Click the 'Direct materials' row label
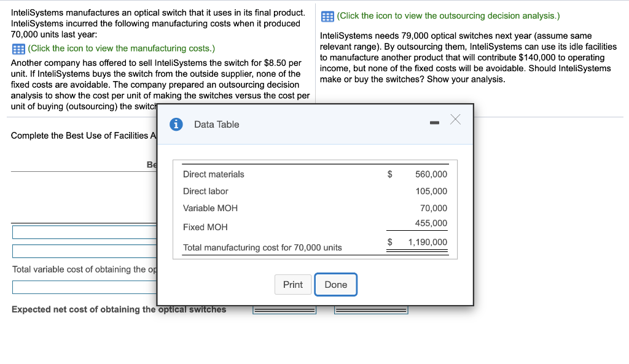 point(213,174)
